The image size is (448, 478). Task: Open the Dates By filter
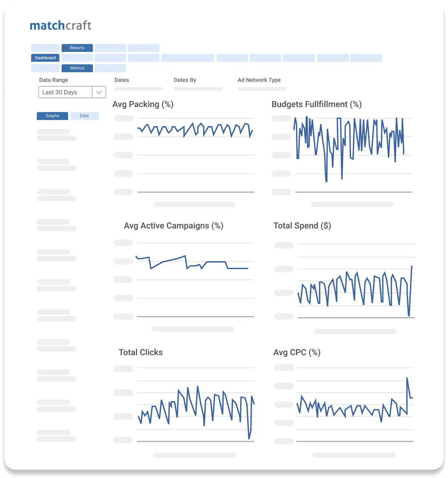tap(198, 89)
